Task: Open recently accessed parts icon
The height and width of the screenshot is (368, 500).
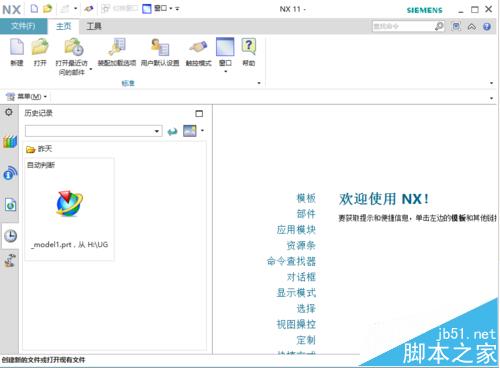Action: click(x=74, y=47)
